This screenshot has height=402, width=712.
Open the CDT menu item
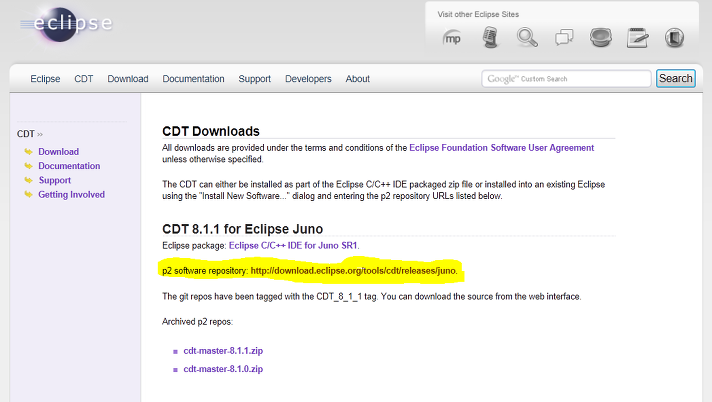tap(84, 79)
